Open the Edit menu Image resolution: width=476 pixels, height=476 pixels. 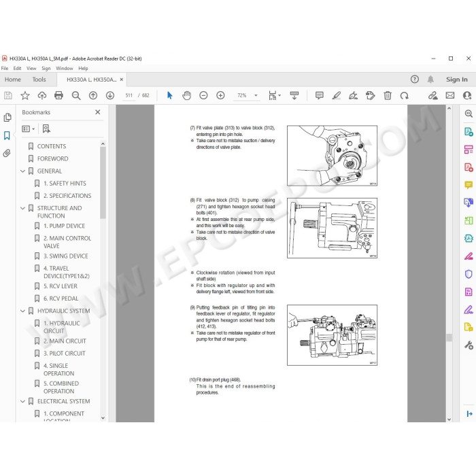[x=17, y=68]
